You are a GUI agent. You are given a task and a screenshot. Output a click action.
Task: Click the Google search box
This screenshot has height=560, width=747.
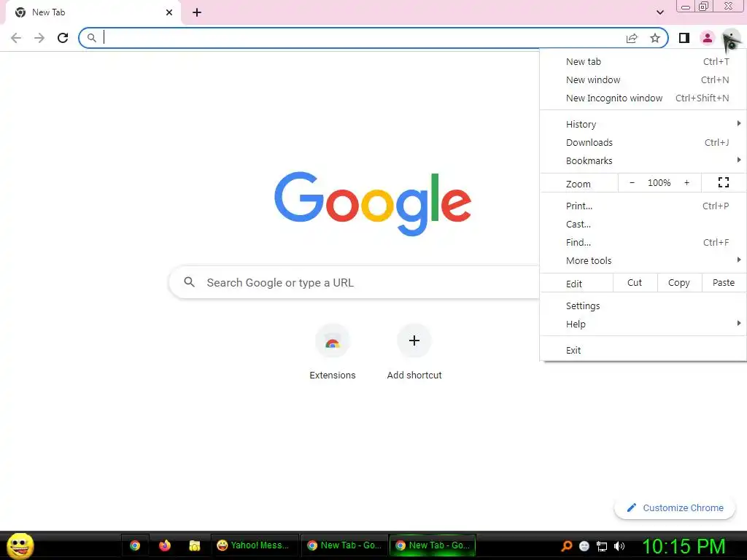pos(355,282)
